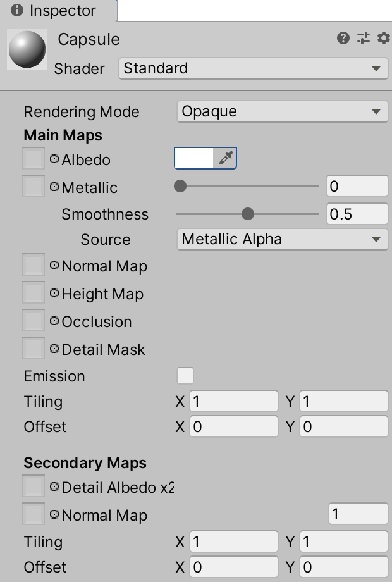
Task: Click the Detail Albedo x2 texture slot
Action: [x=33, y=486]
